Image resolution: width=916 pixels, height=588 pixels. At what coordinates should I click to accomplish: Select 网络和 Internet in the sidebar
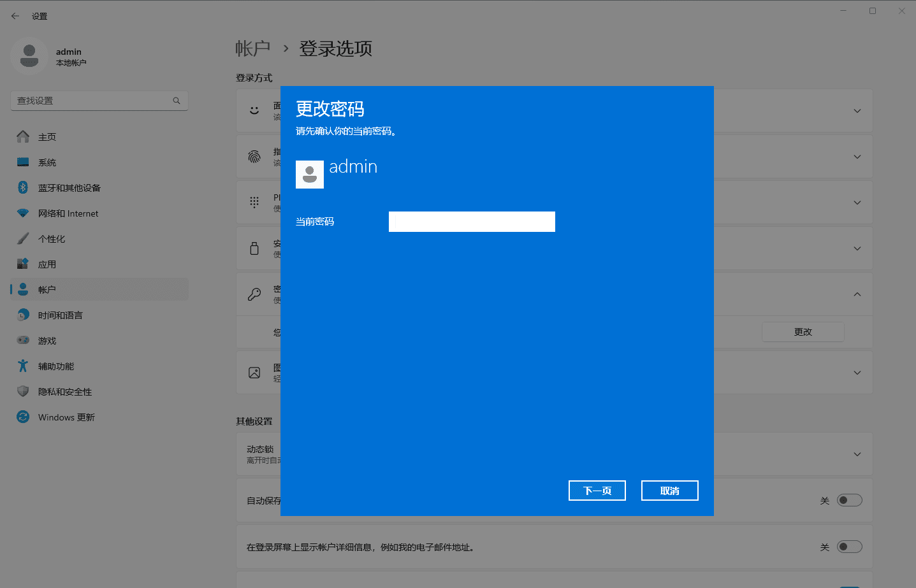coord(99,213)
